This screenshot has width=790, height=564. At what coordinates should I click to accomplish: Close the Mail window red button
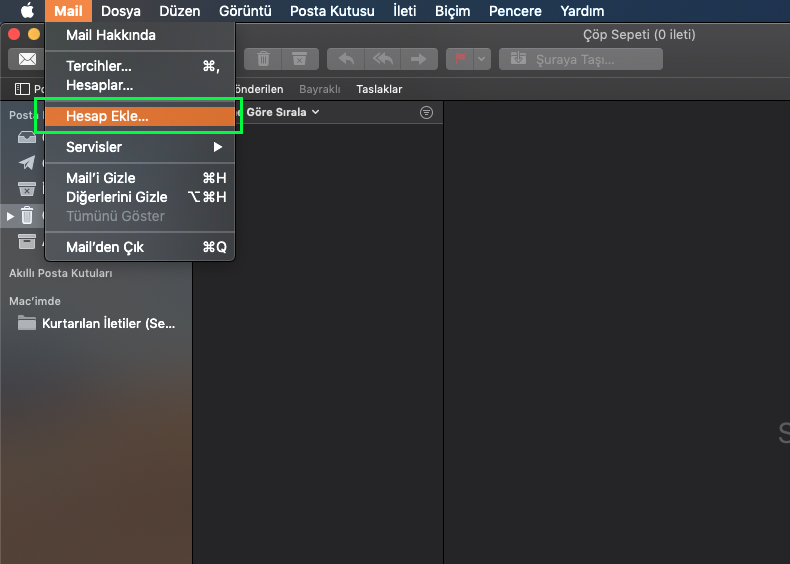tap(14, 34)
